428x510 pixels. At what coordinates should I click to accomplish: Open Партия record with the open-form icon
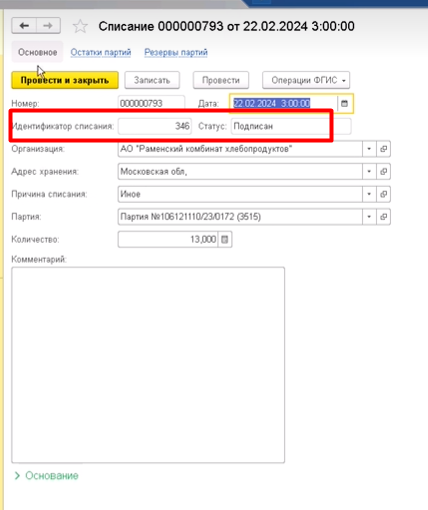click(x=383, y=217)
